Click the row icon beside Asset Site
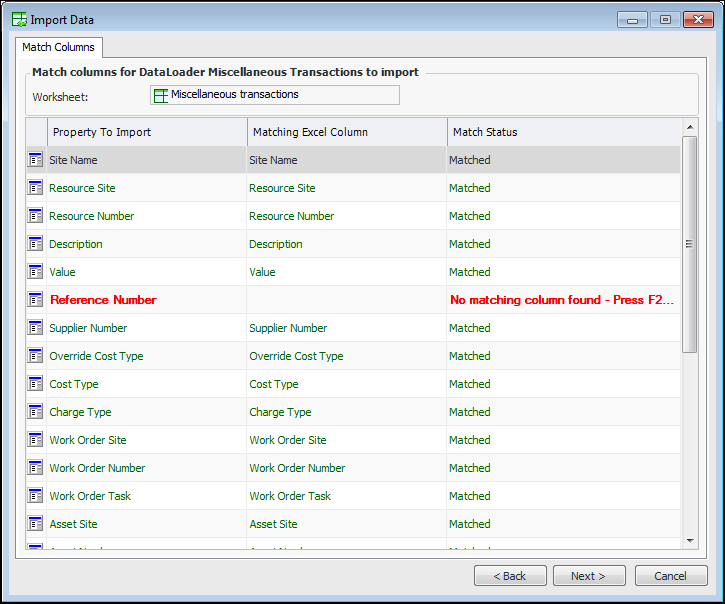This screenshot has width=725, height=604. (x=36, y=524)
